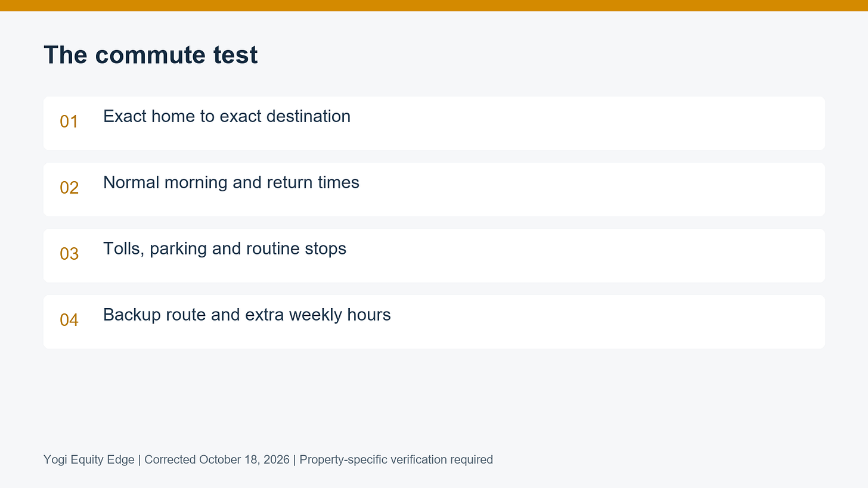This screenshot has width=868, height=488.
Task: Click the pipe separator before "Property-specific"
Action: (x=294, y=459)
